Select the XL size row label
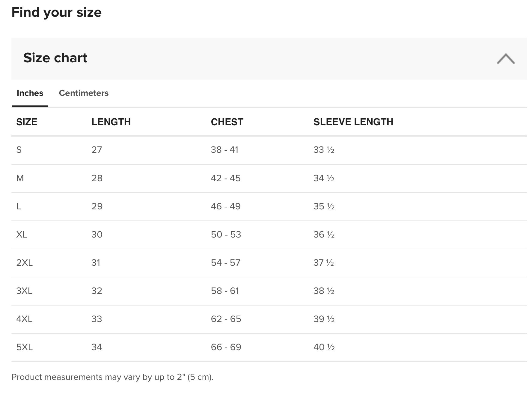 point(22,235)
